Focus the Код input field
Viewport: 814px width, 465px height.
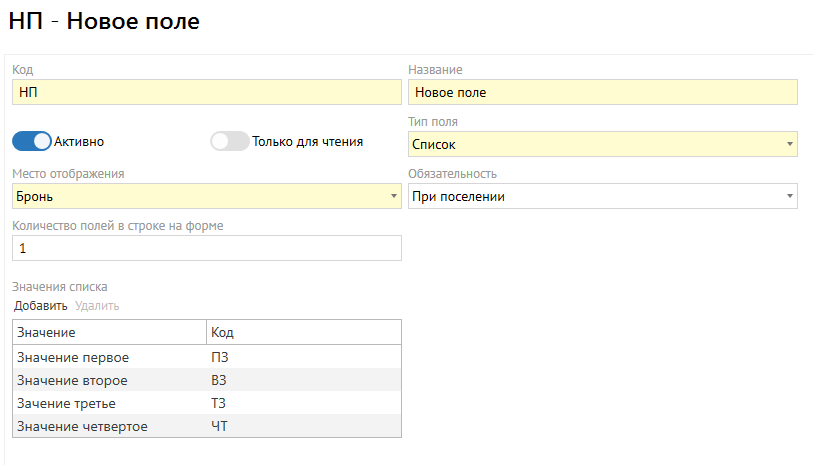click(x=206, y=92)
